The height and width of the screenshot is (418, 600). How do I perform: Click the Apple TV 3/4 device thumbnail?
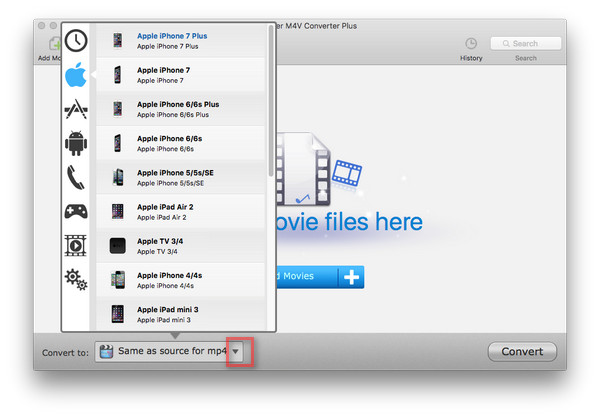coord(117,246)
